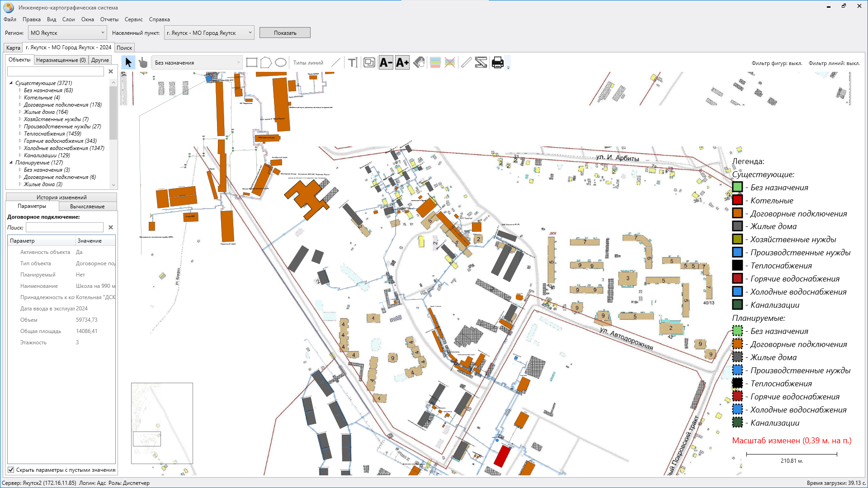
Task: Open the Отчеты menu
Action: [109, 19]
